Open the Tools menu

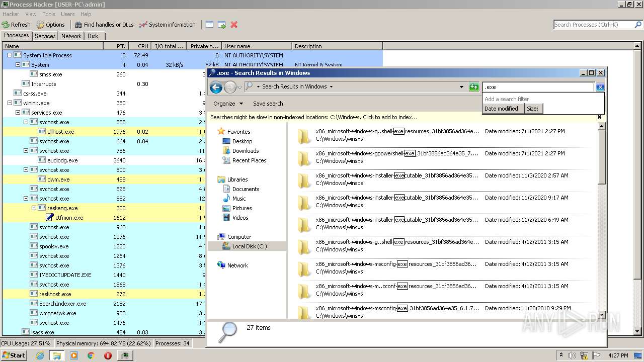coord(49,14)
